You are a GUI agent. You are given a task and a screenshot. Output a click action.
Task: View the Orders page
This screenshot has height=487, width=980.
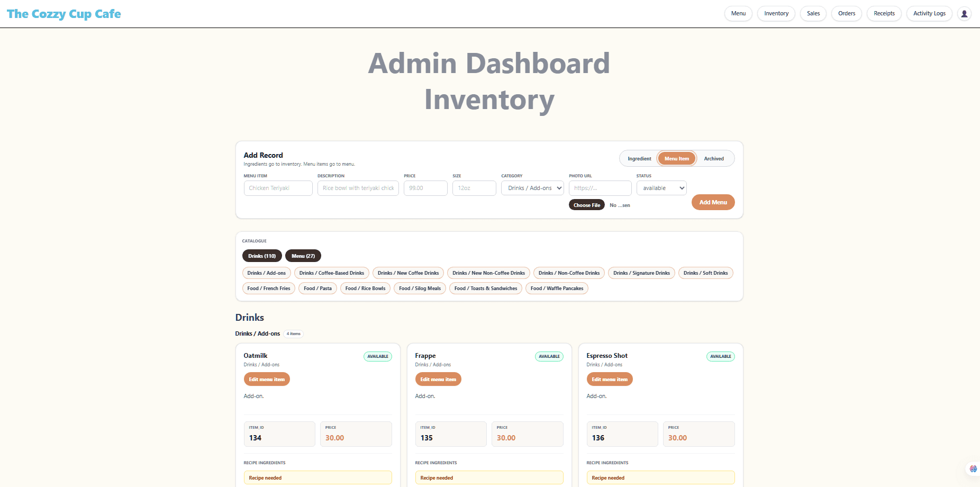point(847,14)
